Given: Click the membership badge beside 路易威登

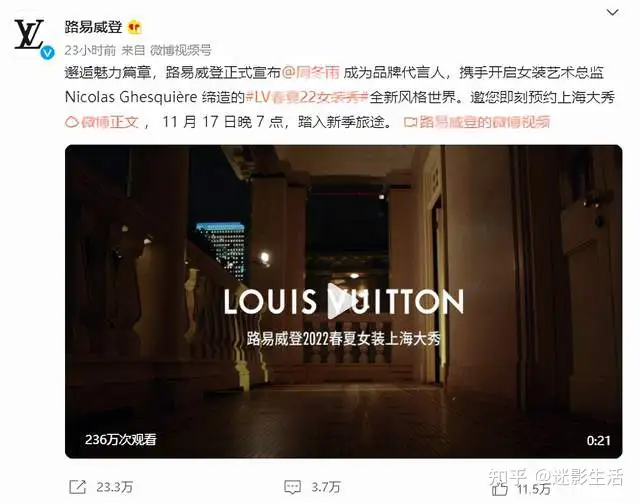Looking at the screenshot, I should tap(135, 27).
